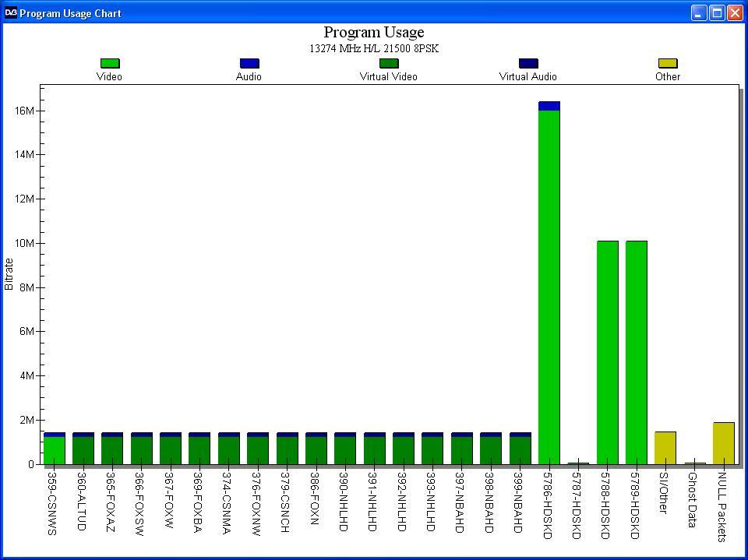Click the Ghost Data axis label
The image size is (748, 560).
point(692,499)
